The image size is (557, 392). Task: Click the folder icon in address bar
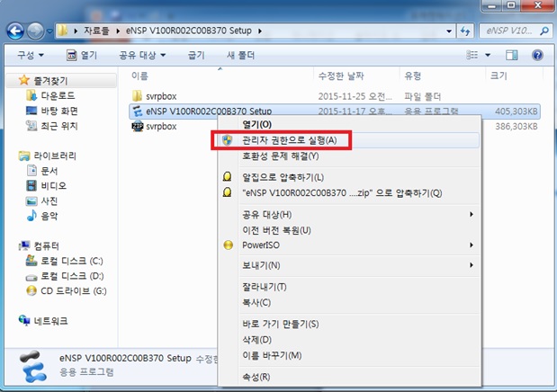[62, 31]
